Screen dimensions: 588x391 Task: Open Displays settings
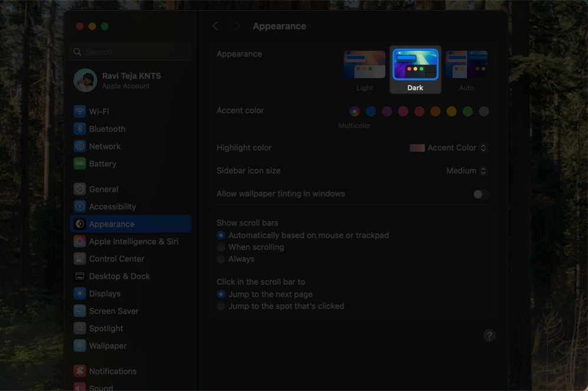(x=105, y=293)
